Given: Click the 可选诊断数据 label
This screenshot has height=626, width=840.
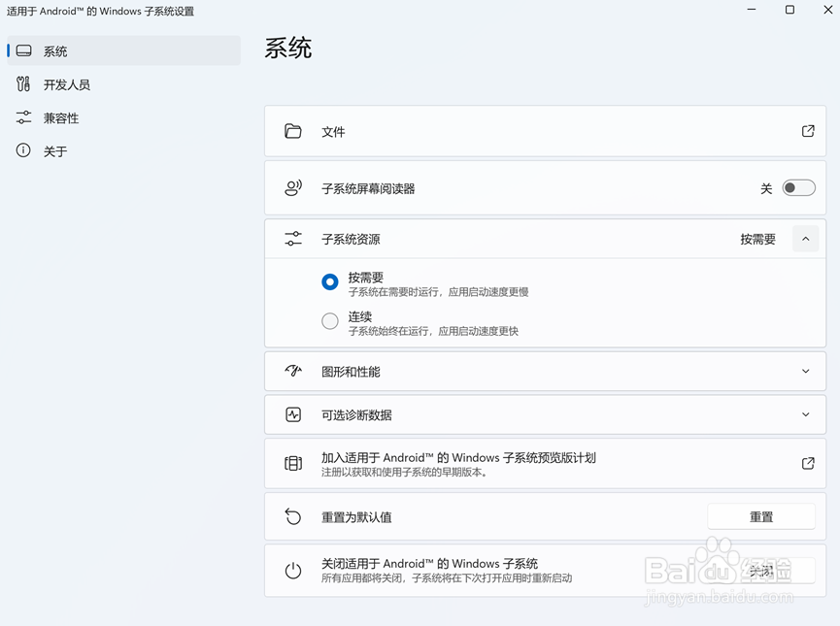Looking at the screenshot, I should 356,415.
